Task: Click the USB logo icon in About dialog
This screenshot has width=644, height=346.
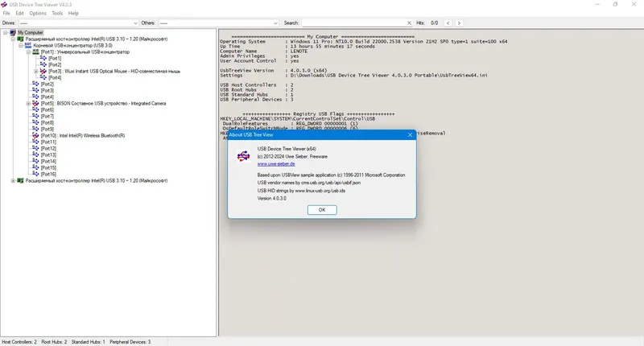Action: (244, 156)
